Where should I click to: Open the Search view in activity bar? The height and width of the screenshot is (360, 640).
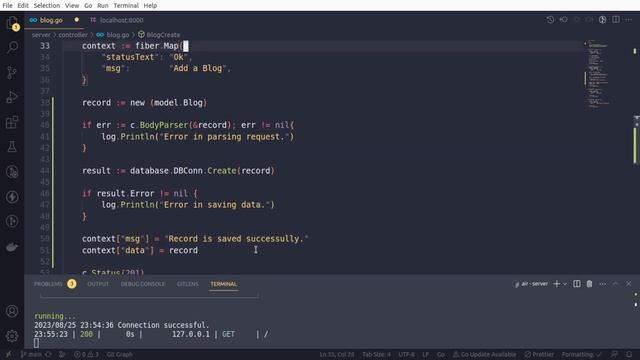coord(12,47)
